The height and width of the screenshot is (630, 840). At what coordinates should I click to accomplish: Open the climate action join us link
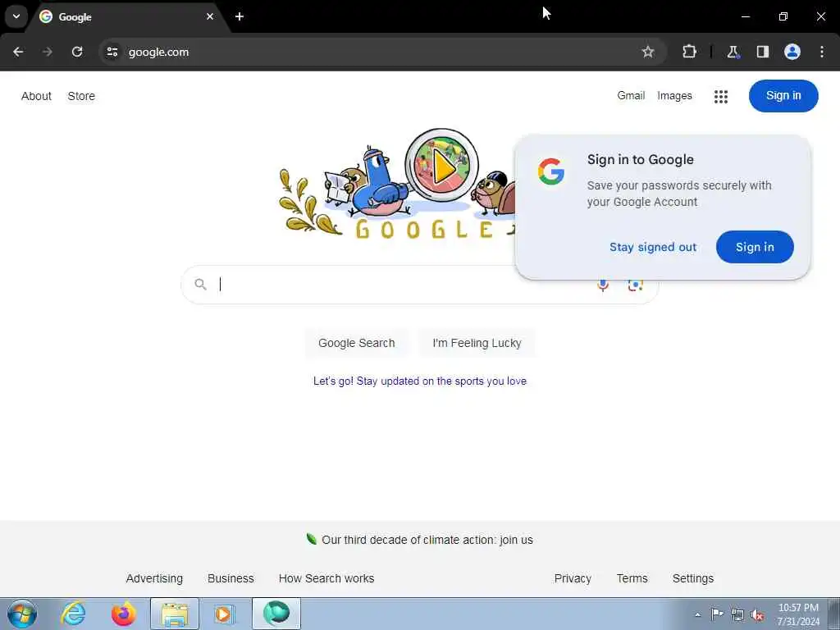[427, 540]
